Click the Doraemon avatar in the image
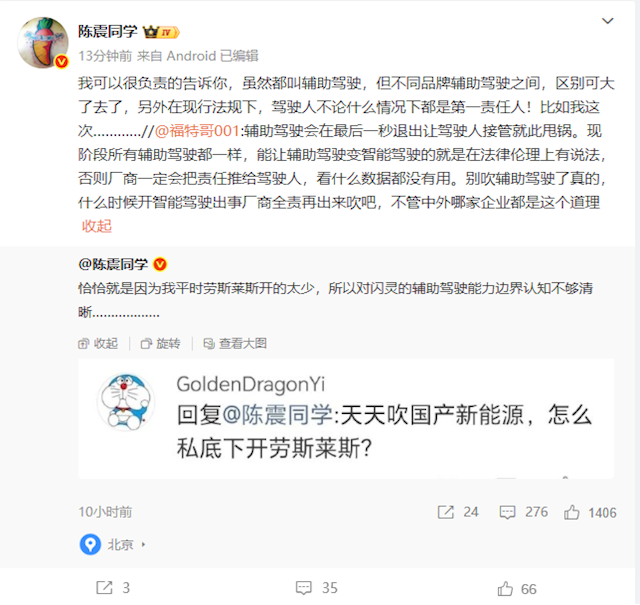640x605 pixels. pos(126,402)
